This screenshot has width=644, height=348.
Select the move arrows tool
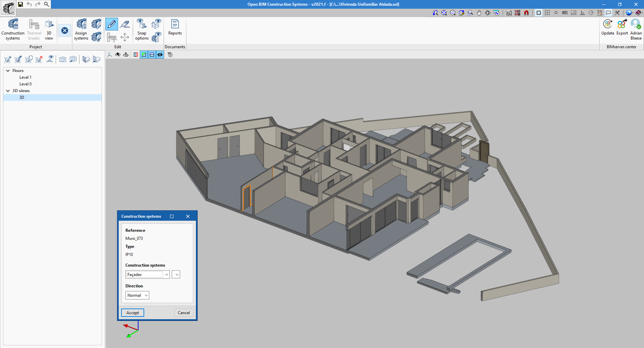pos(125,37)
